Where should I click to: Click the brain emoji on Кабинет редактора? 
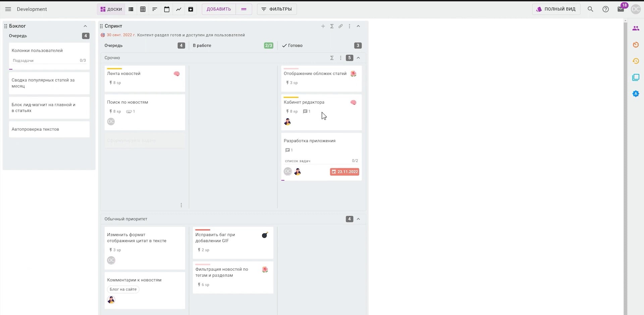pos(354,102)
